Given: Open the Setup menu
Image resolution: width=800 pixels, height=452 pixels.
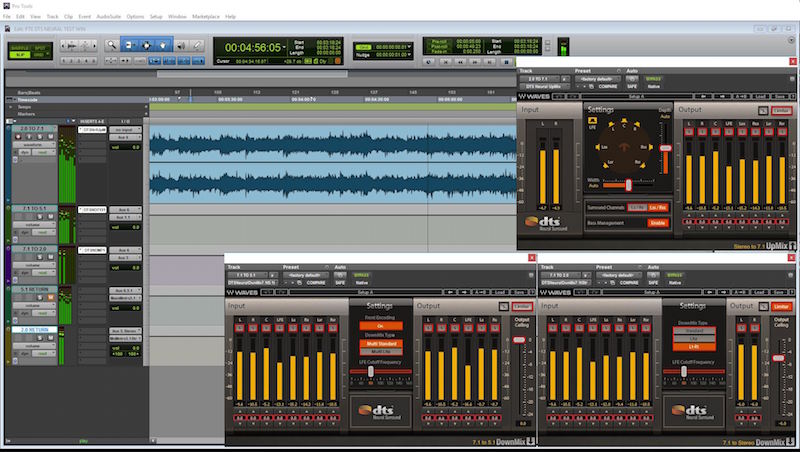Looking at the screenshot, I should pos(156,17).
